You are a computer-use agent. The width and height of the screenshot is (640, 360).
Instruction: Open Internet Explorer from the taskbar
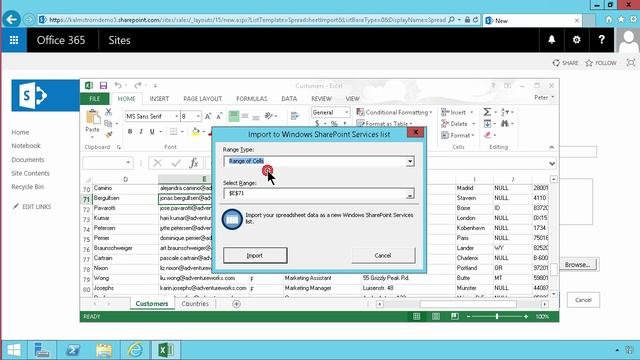(x=135, y=350)
